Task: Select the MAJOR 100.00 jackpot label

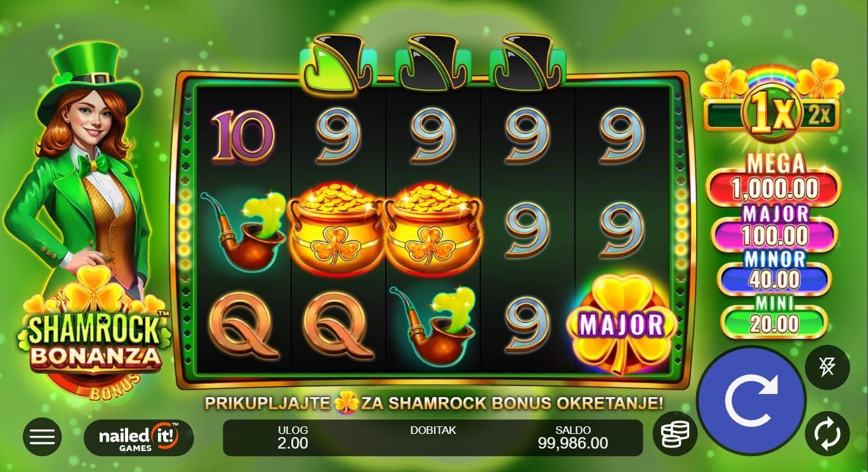Action: 776,227
